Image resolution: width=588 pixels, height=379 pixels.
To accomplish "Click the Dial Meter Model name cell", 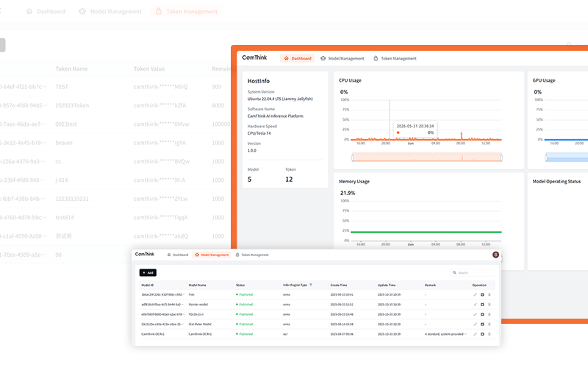I will [x=200, y=324].
